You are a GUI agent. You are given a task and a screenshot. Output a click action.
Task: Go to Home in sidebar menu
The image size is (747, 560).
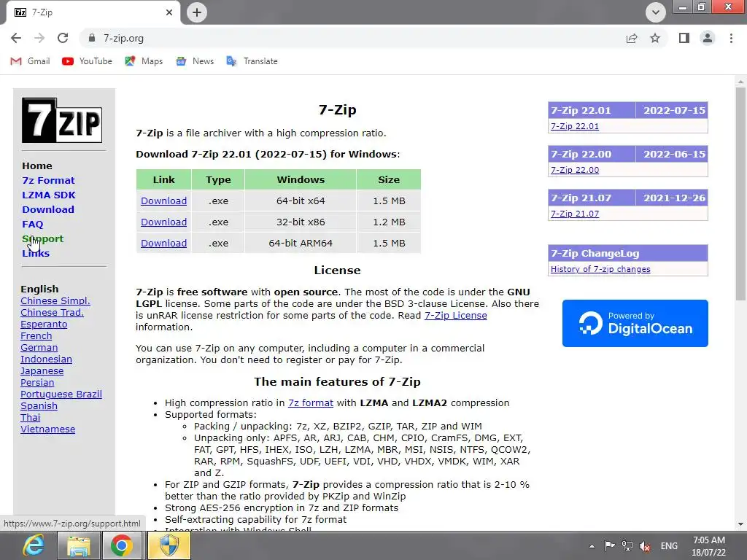click(37, 166)
